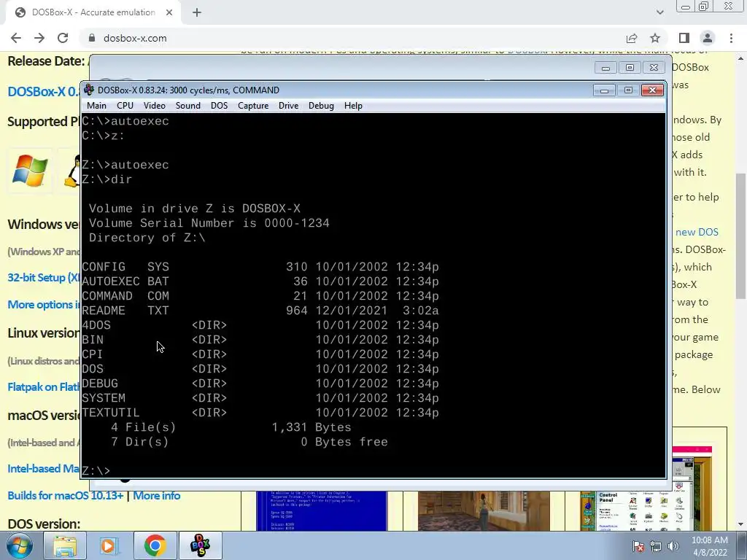Click the DEBUG directory row
Screen dimensions: 747x560
coord(260,384)
